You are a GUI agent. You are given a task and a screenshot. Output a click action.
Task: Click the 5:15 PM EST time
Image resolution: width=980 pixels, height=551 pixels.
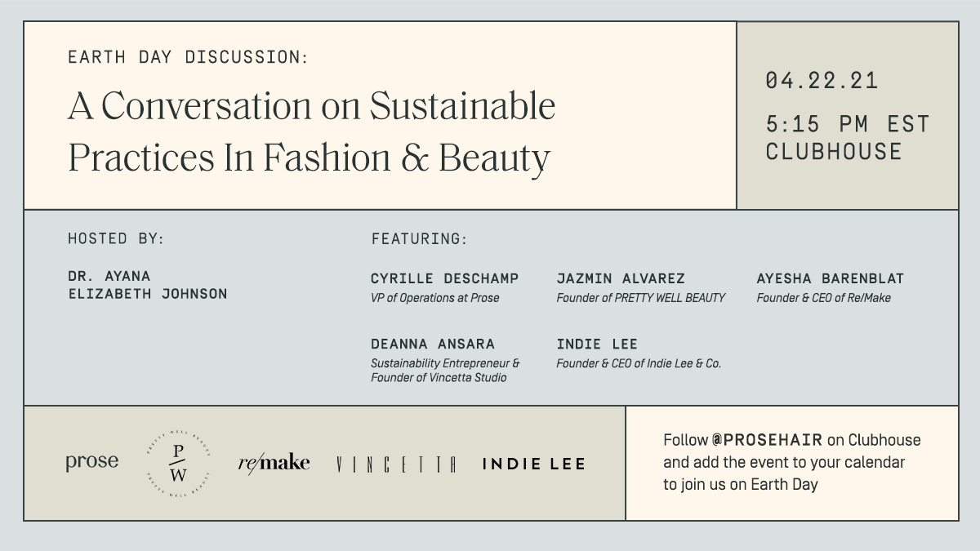click(x=847, y=124)
